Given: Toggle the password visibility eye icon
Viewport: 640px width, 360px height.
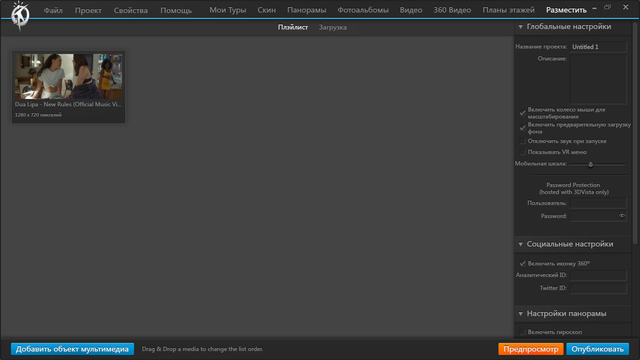Looking at the screenshot, I should point(622,216).
